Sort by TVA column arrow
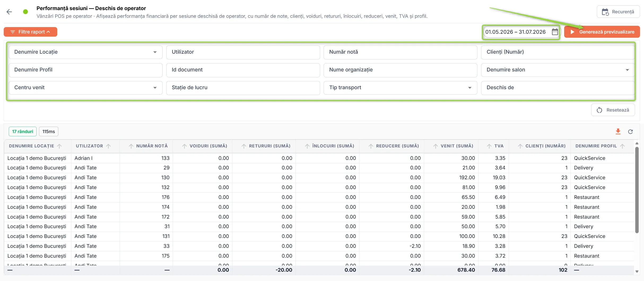Viewport: 644px width, 281px height. pos(489,146)
